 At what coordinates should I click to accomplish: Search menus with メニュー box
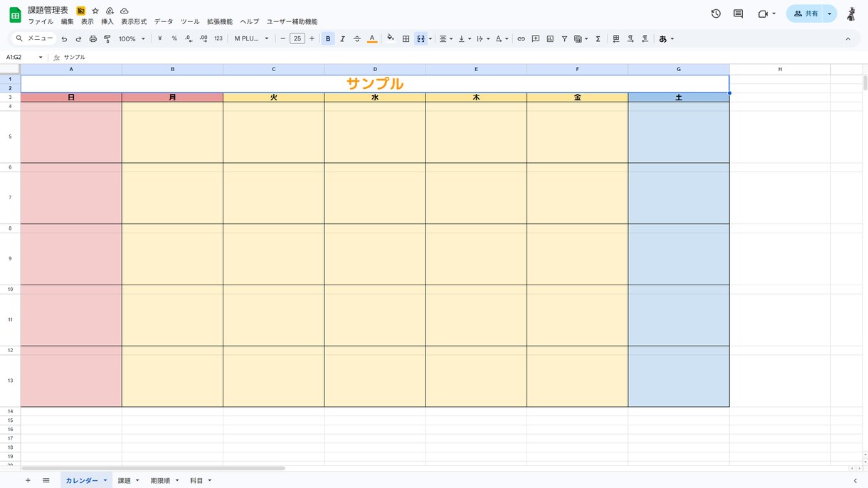click(x=34, y=38)
